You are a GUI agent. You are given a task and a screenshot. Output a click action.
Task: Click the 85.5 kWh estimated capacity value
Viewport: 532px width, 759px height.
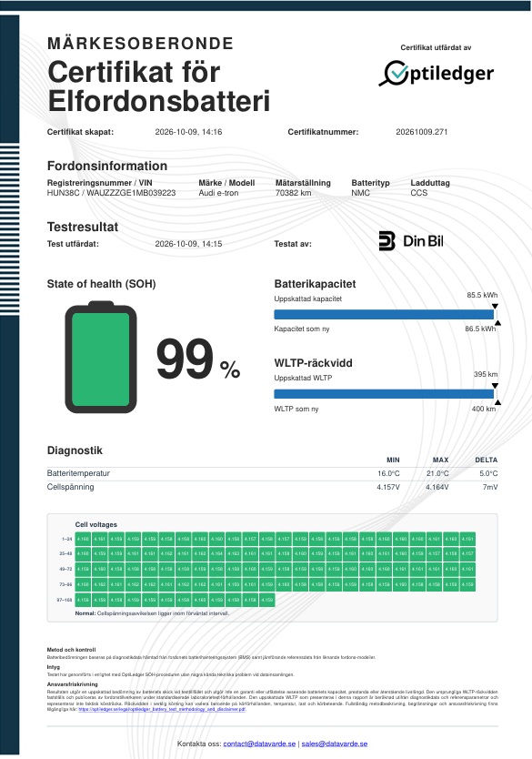pyautogui.click(x=482, y=295)
